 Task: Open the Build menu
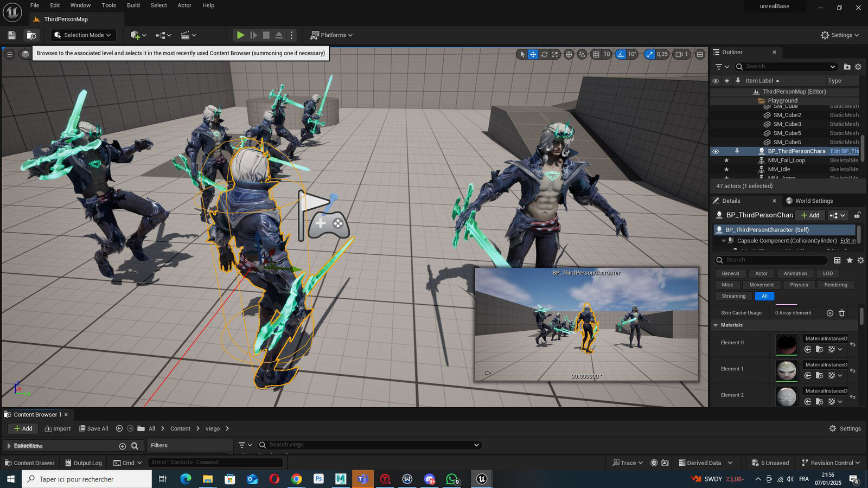pos(133,5)
